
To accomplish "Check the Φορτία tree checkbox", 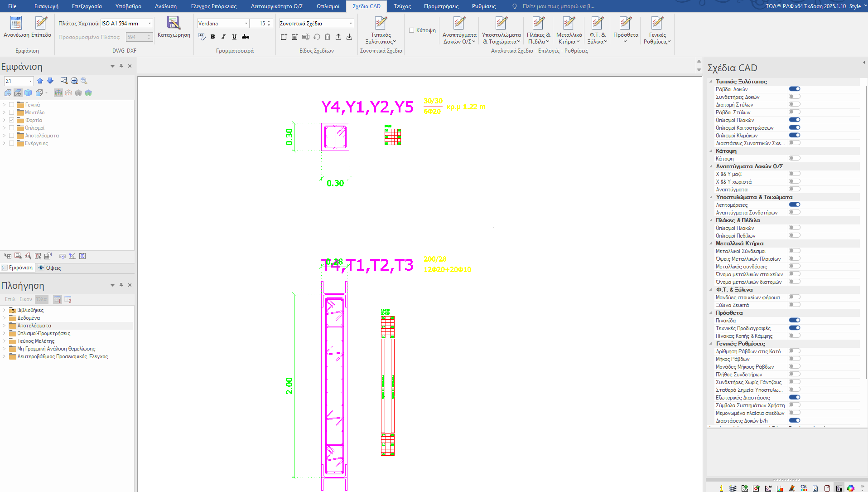I will pyautogui.click(x=12, y=120).
